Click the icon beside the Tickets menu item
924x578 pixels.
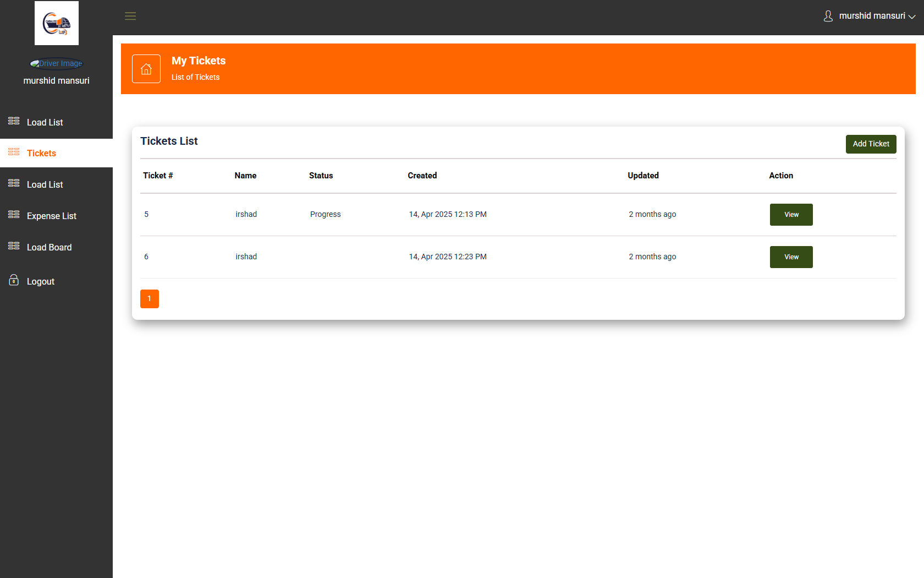tap(14, 152)
